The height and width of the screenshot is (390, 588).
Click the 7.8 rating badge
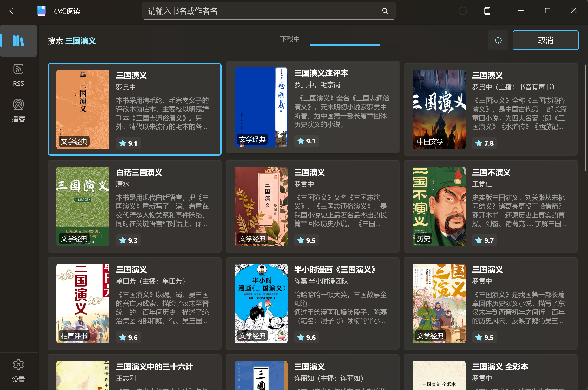tap(484, 143)
